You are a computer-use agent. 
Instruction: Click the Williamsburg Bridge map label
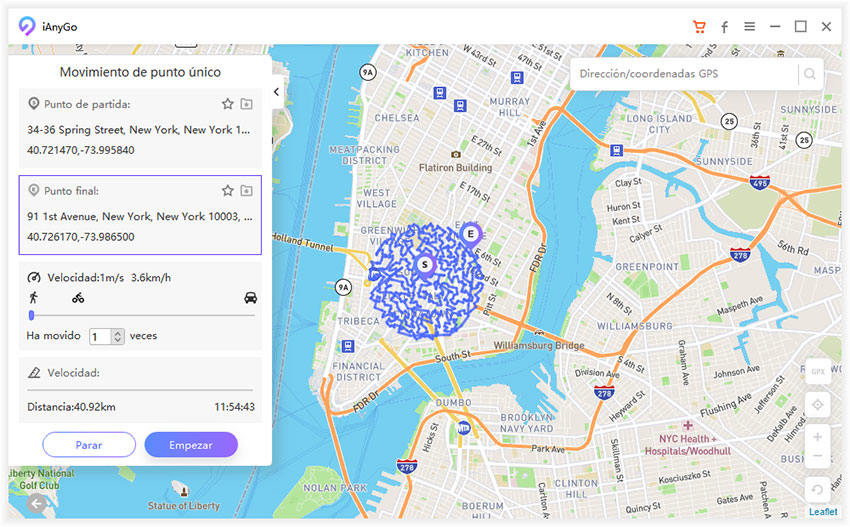tap(539, 345)
